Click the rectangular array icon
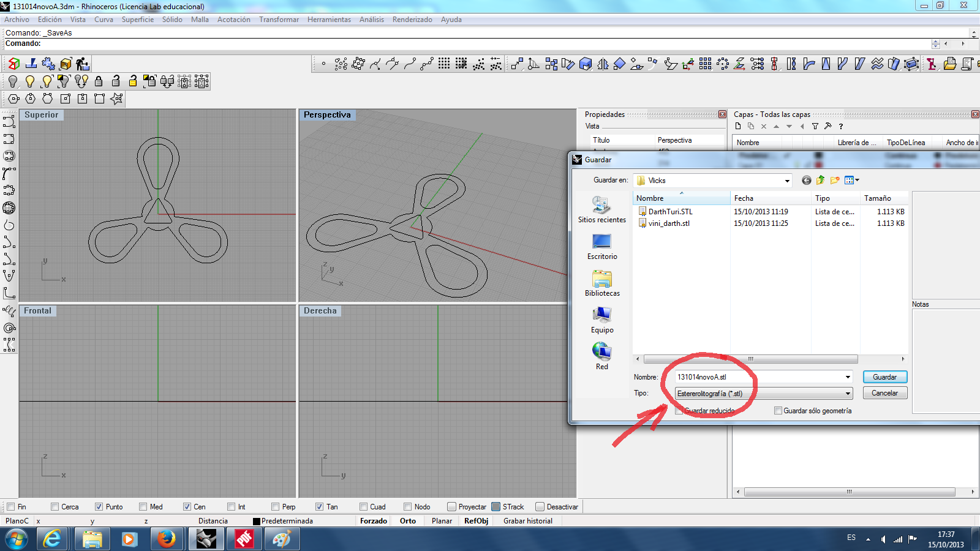 pyautogui.click(x=706, y=64)
